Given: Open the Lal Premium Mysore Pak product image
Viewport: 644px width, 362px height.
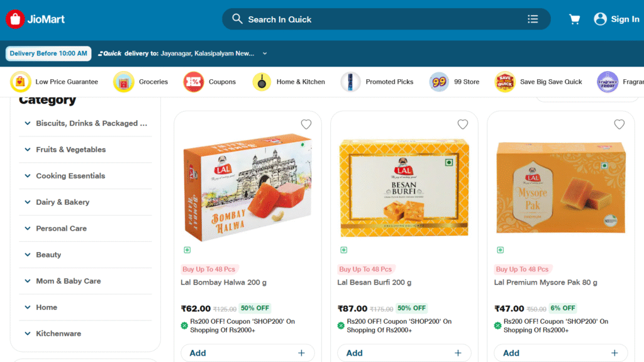Looking at the screenshot, I should click(x=560, y=187).
